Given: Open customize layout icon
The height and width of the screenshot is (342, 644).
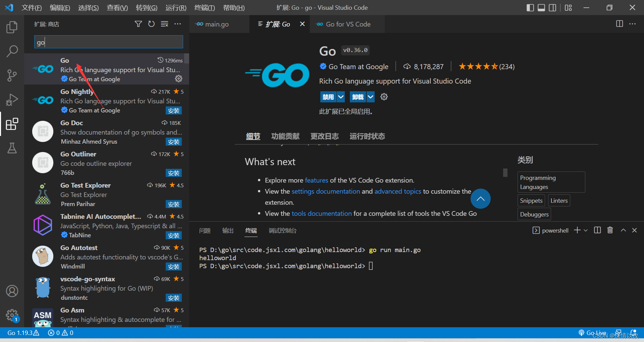Looking at the screenshot, I should 568,7.
